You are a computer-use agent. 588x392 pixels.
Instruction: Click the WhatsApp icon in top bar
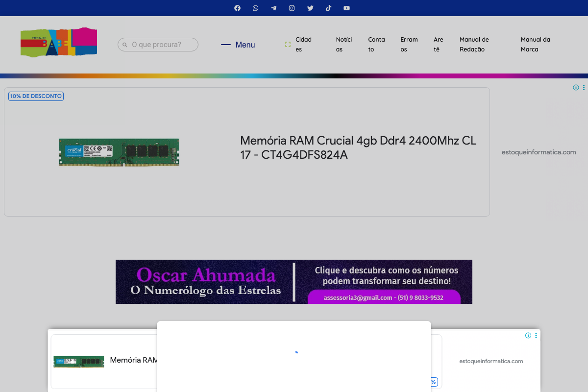[255, 8]
